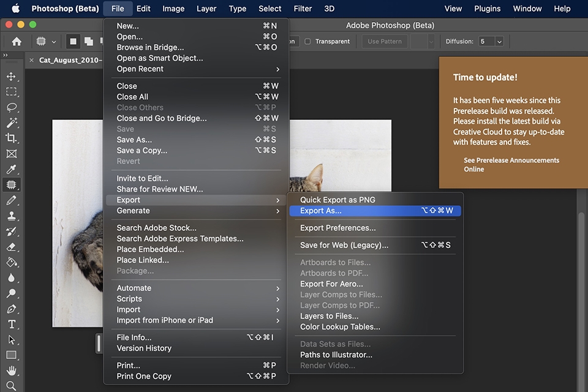Select the Hand tool

click(11, 371)
